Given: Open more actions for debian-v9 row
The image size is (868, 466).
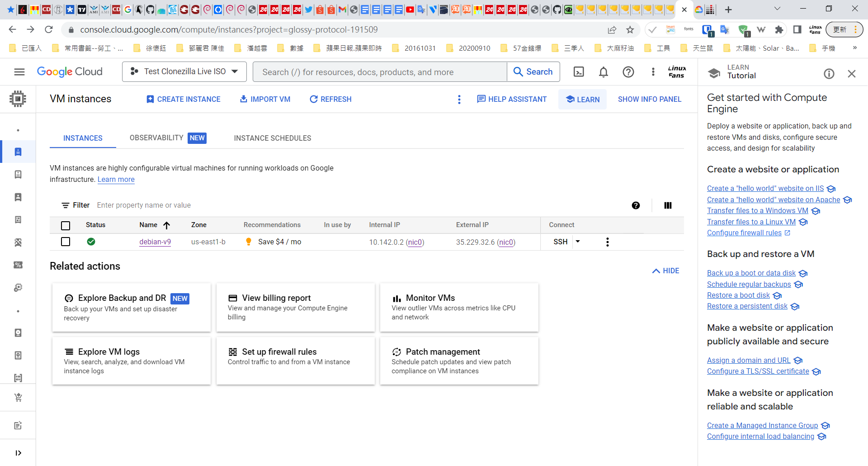Looking at the screenshot, I should [x=608, y=242].
